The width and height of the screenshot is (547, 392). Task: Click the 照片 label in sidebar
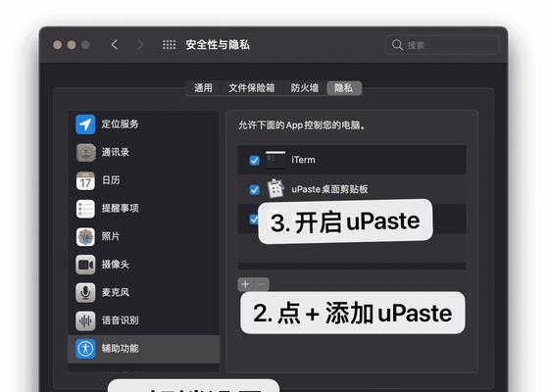click(x=111, y=236)
